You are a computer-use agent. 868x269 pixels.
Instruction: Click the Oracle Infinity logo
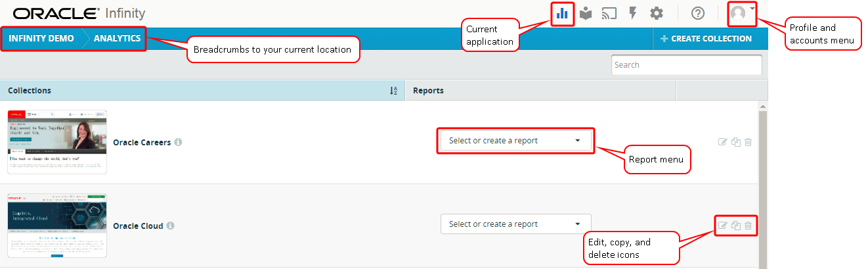tap(79, 13)
